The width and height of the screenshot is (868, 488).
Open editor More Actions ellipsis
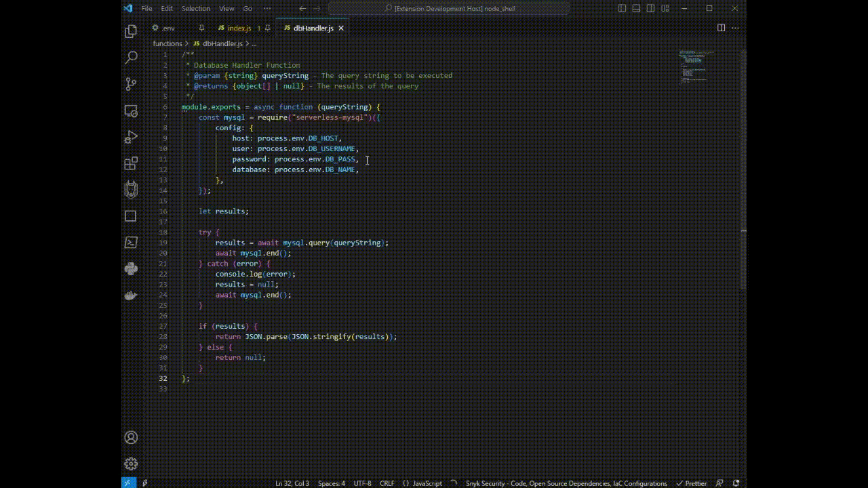[x=735, y=28]
